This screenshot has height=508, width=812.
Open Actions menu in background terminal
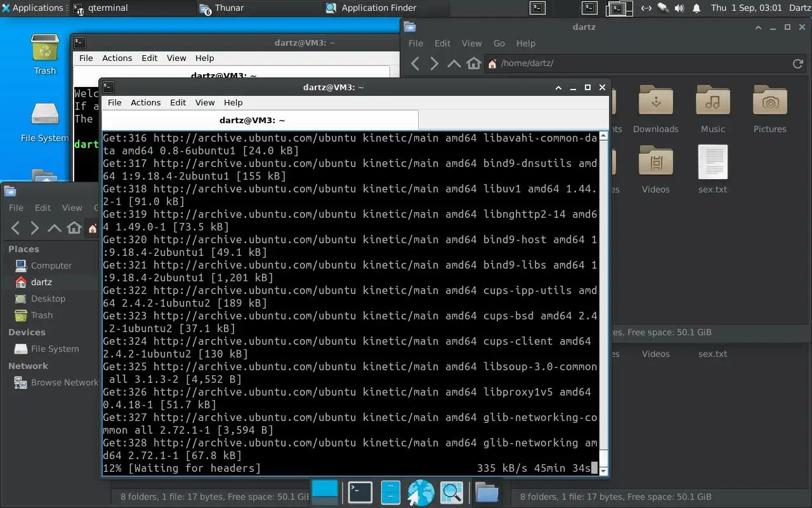coord(117,58)
